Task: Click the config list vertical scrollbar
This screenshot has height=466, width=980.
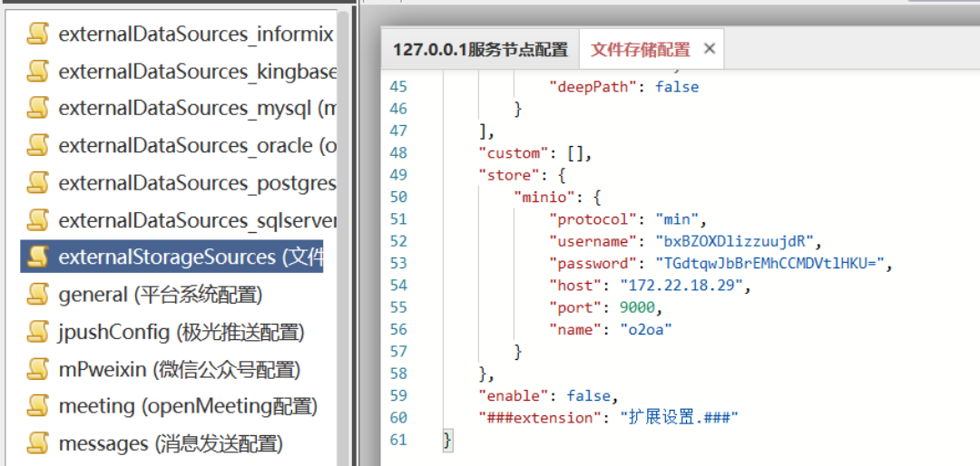Action: pos(344,238)
